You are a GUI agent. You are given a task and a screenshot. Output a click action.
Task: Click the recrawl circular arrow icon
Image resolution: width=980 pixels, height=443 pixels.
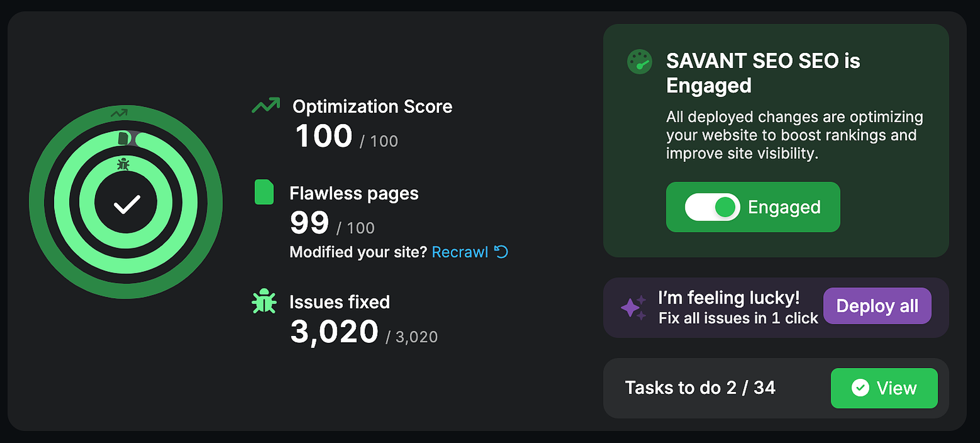pos(501,252)
